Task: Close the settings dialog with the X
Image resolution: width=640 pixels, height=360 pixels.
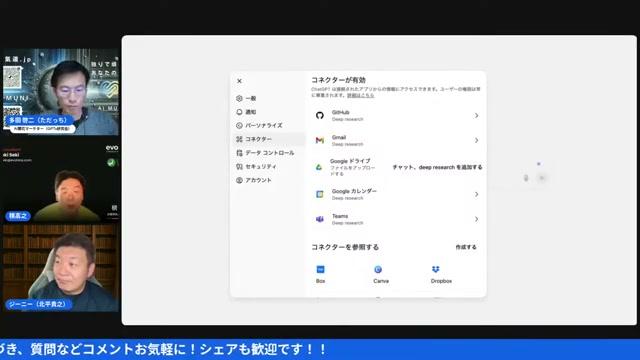Action: (240, 81)
